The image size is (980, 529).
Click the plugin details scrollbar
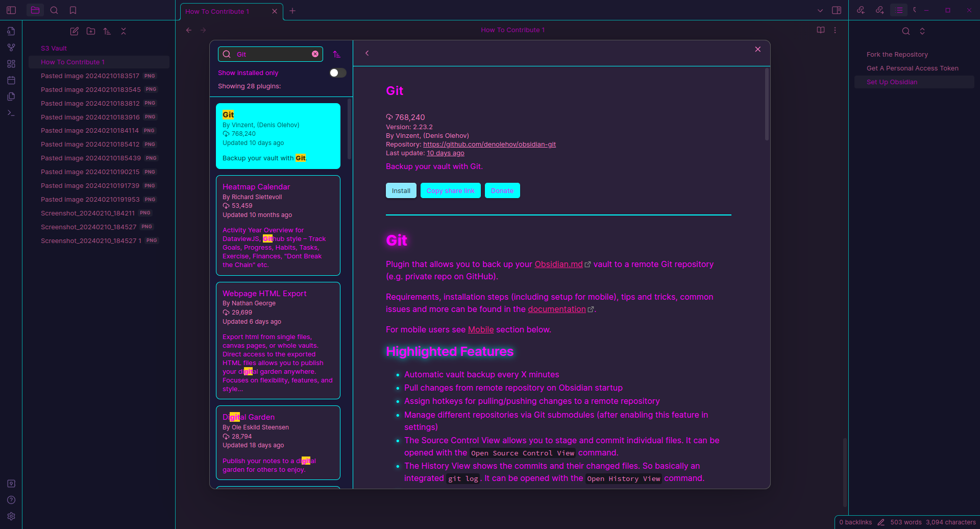point(767,104)
